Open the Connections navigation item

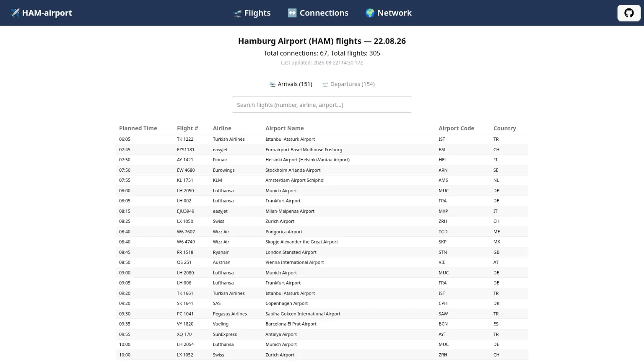318,13
